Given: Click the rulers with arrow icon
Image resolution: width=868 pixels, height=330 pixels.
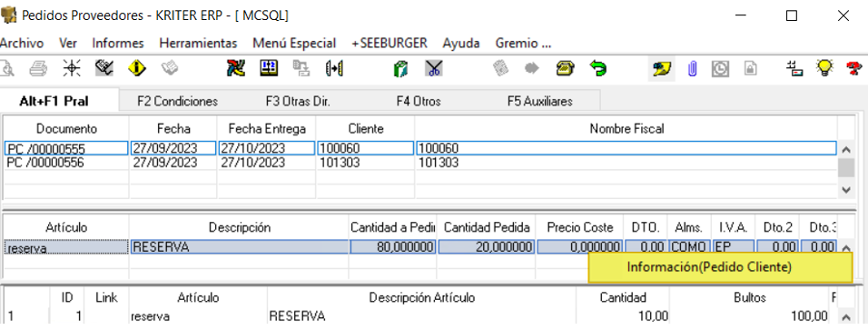Looking at the screenshot, I should 335,69.
